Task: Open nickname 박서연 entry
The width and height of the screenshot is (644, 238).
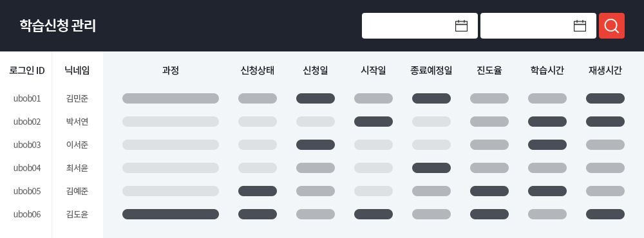Action: [x=77, y=122]
